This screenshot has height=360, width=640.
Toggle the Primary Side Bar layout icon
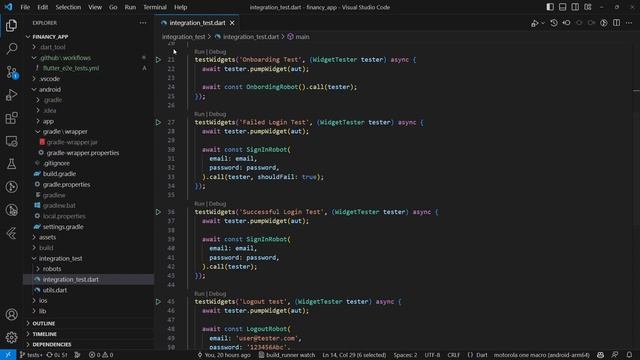click(x=550, y=7)
